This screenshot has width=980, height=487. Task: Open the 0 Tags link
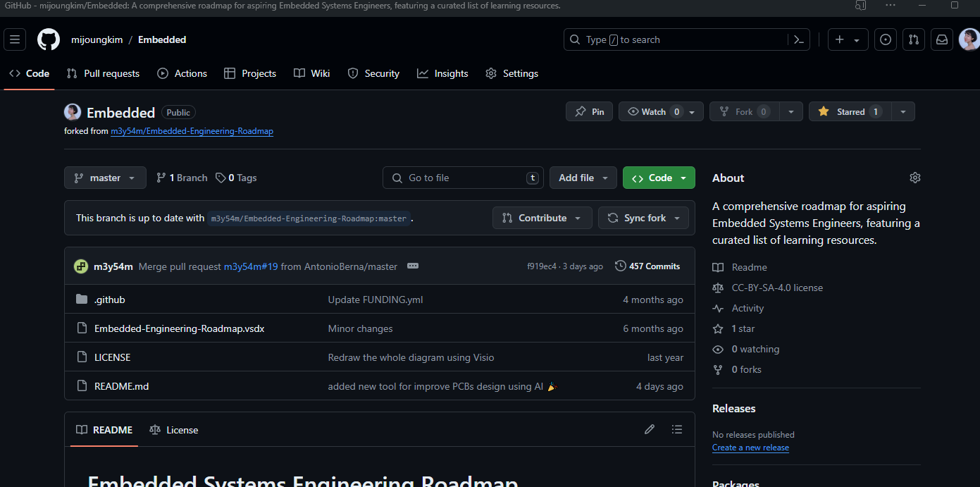pos(236,178)
